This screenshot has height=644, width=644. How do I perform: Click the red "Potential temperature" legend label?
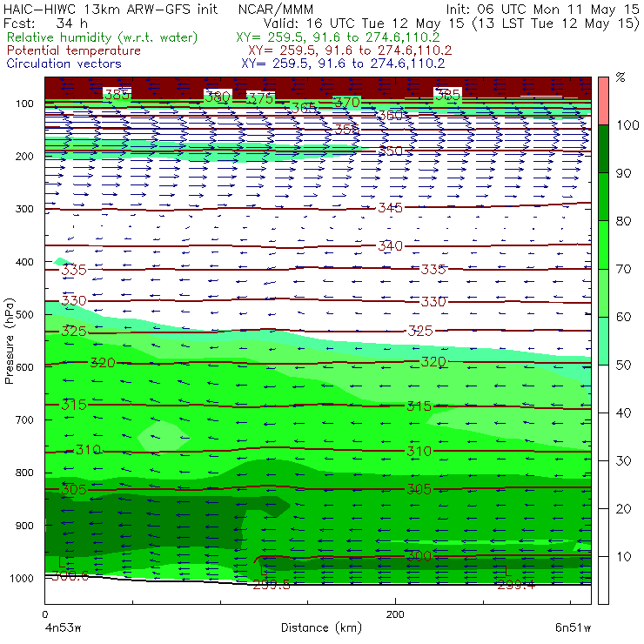tap(73, 50)
